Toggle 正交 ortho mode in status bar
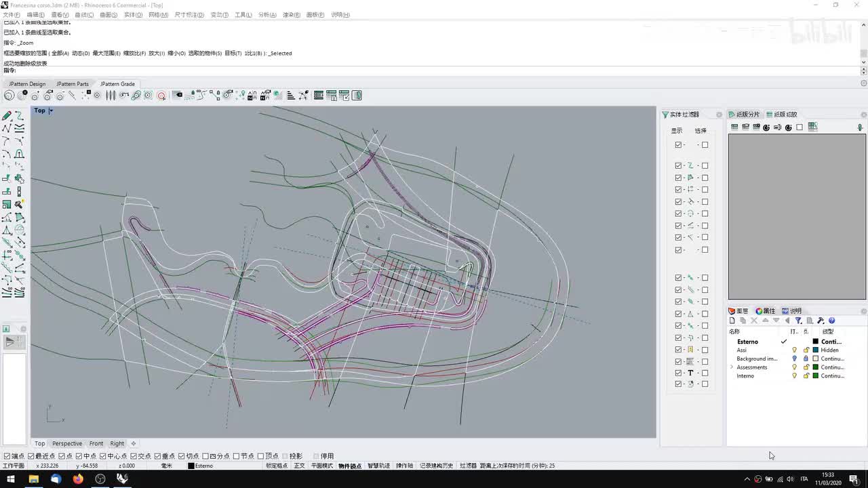The height and width of the screenshot is (488, 868). click(299, 466)
